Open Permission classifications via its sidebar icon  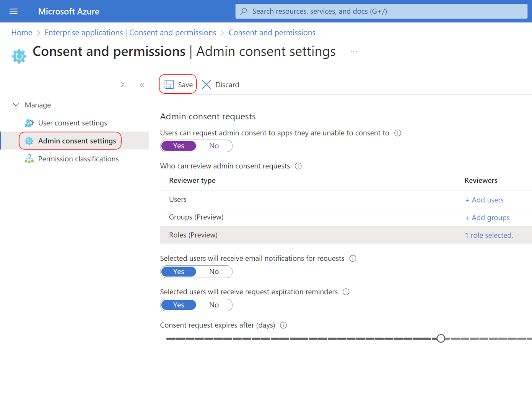click(x=29, y=159)
